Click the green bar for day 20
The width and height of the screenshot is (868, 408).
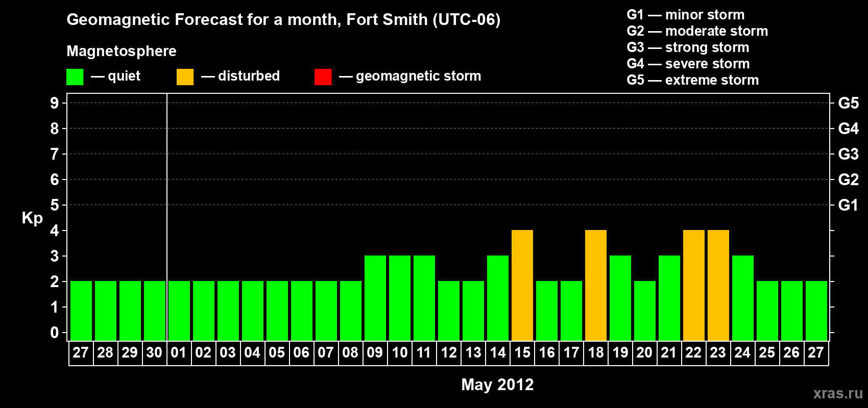coord(645,311)
